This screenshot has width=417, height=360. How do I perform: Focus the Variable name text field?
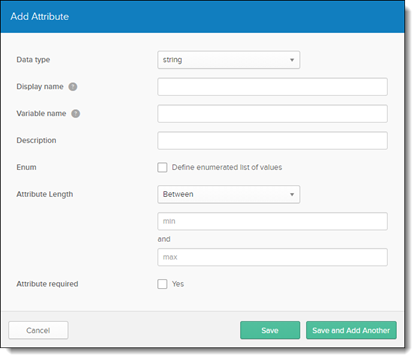pos(272,114)
